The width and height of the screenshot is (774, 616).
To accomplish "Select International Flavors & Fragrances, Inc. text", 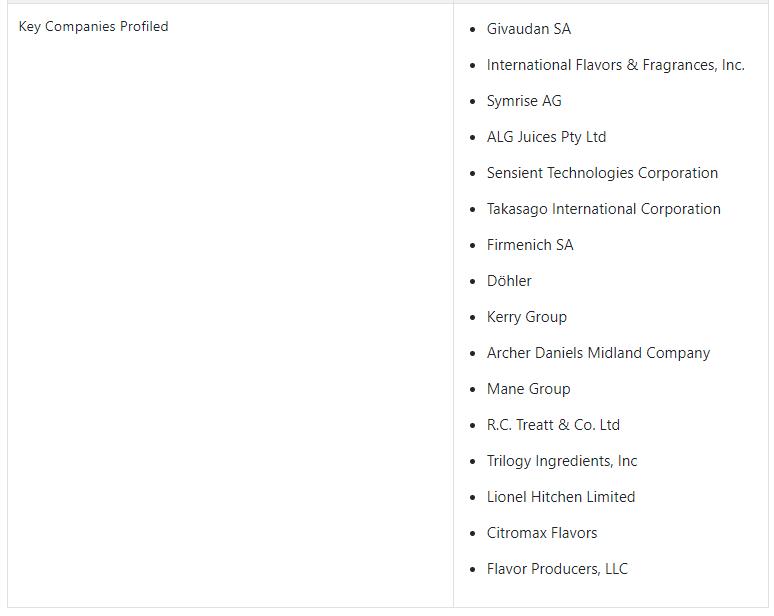I will point(616,65).
